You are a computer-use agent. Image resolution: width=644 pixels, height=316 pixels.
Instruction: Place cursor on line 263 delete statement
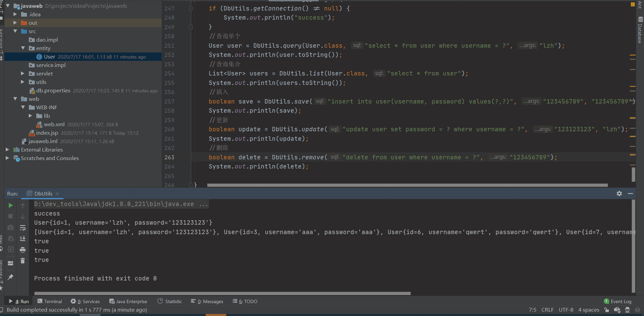tap(383, 157)
